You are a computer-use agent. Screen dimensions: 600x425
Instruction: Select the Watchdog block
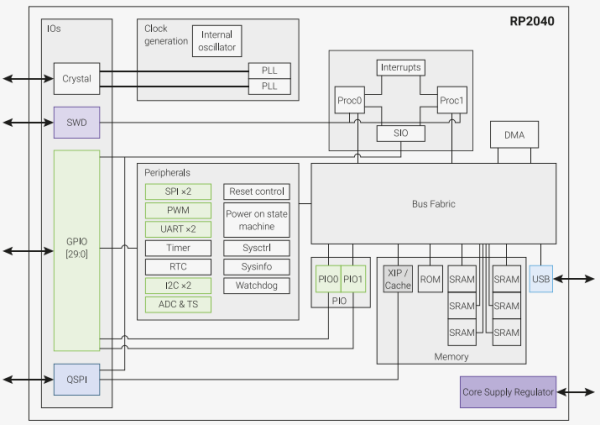(256, 286)
